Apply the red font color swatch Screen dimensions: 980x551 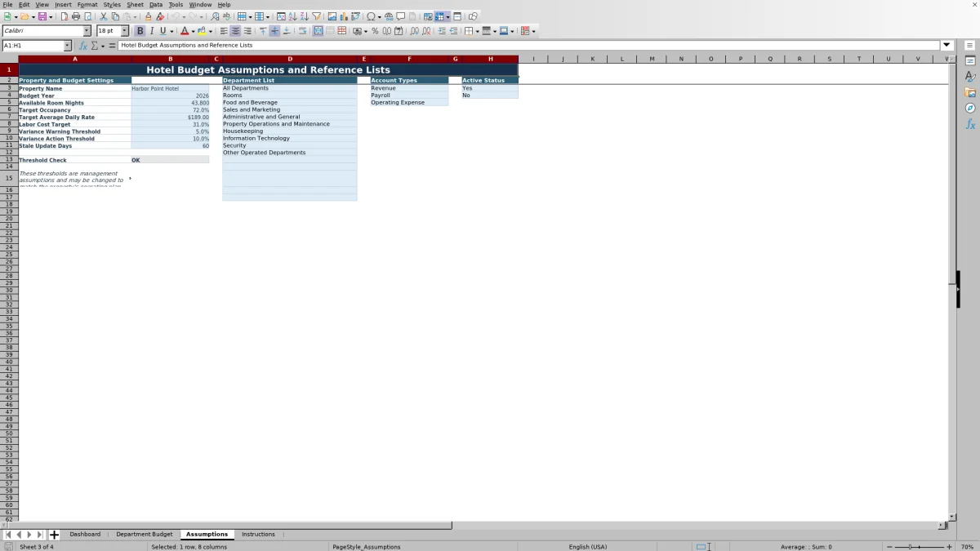coord(184,31)
